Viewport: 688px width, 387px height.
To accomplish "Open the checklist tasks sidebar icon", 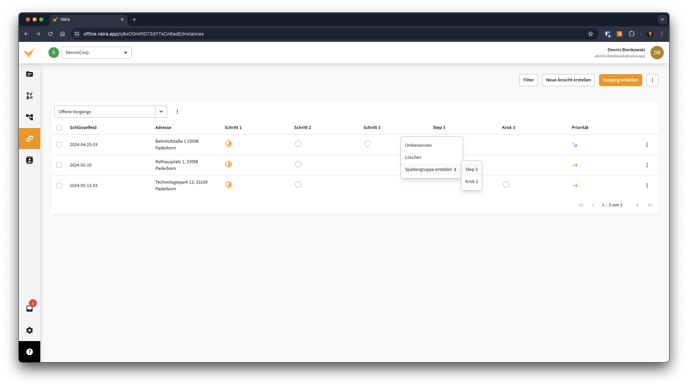I will click(x=29, y=96).
